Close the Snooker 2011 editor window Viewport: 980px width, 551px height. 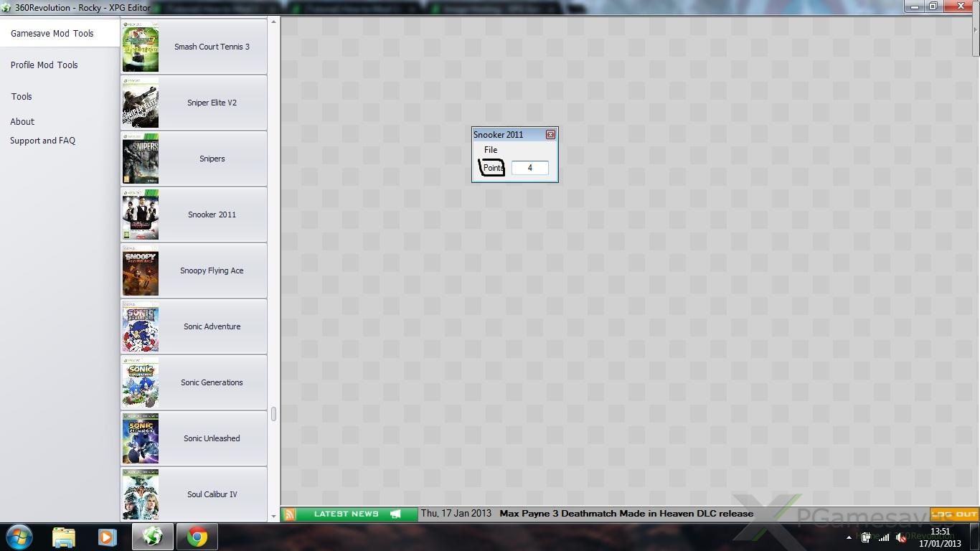click(550, 135)
